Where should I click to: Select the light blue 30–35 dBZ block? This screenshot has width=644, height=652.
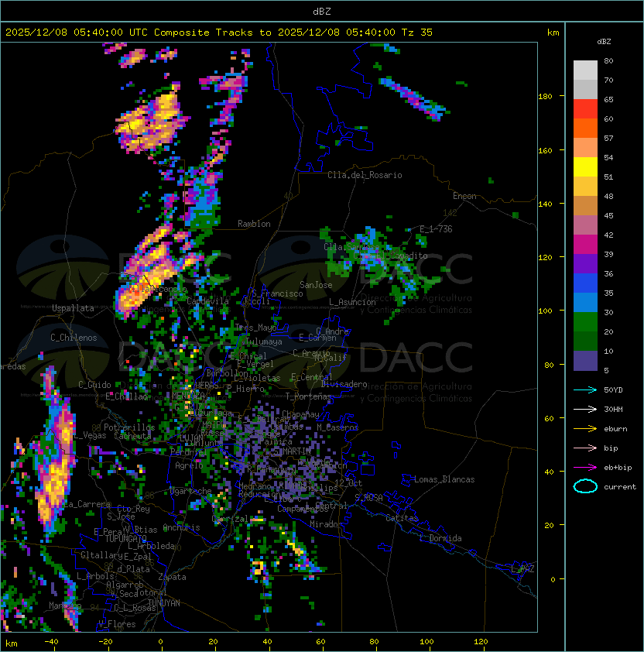[585, 303]
